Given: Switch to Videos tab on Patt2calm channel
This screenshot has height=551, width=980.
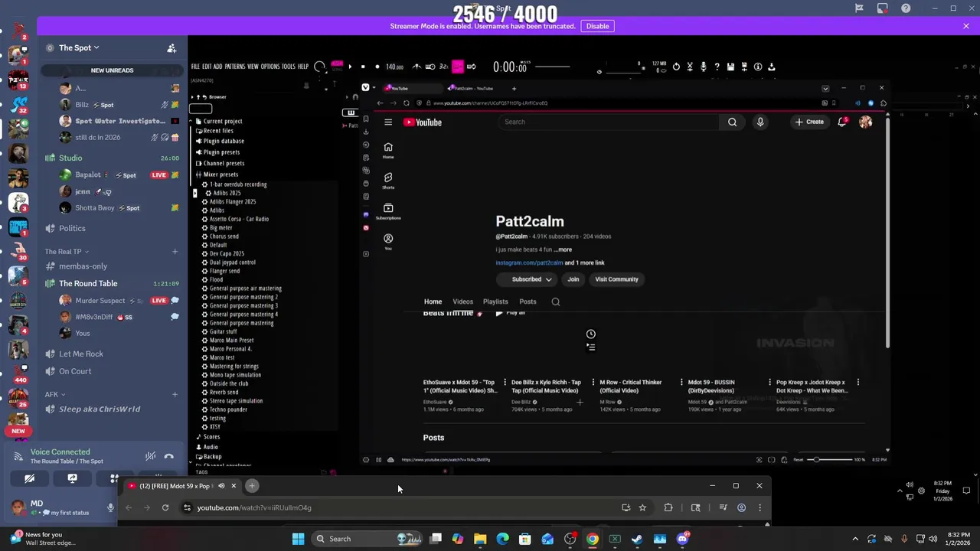Looking at the screenshot, I should tap(462, 302).
